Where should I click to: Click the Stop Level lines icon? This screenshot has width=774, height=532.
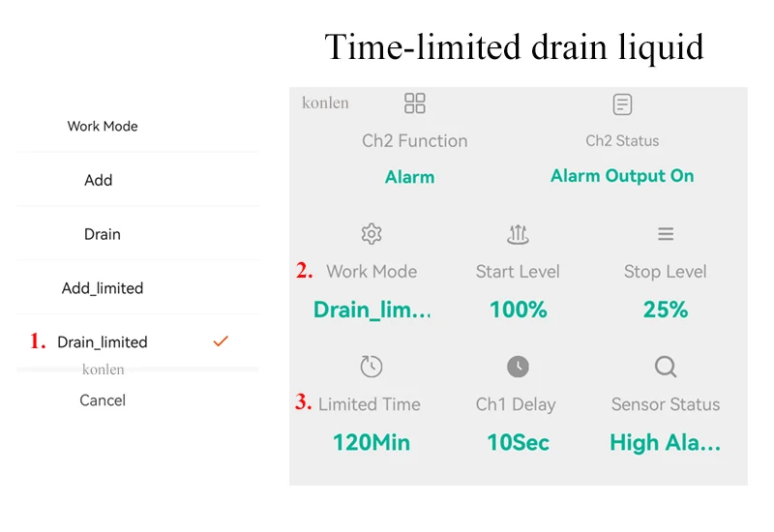[x=666, y=234]
